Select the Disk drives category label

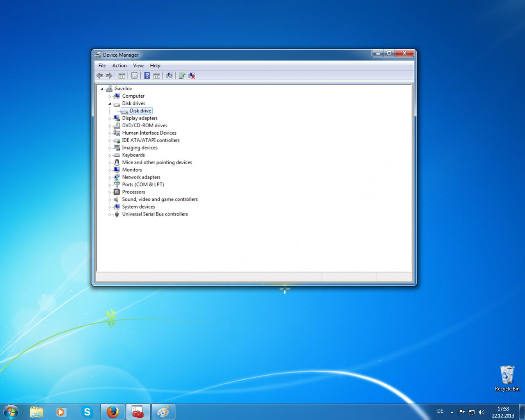(x=133, y=103)
